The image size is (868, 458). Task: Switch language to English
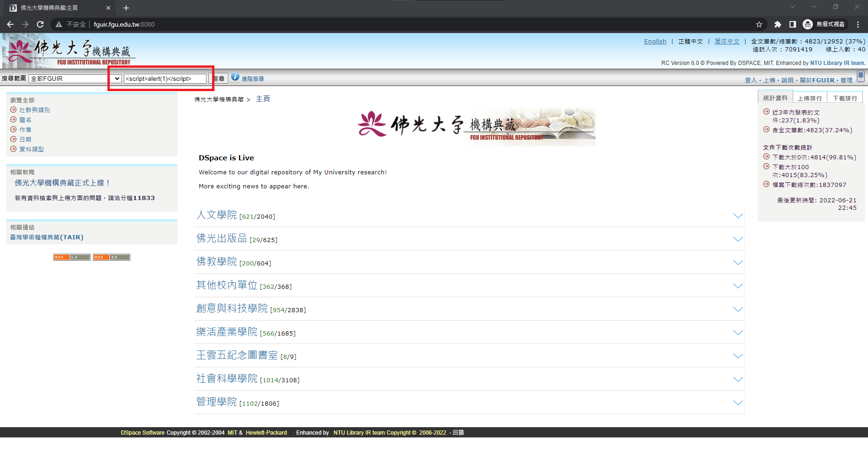coord(655,42)
